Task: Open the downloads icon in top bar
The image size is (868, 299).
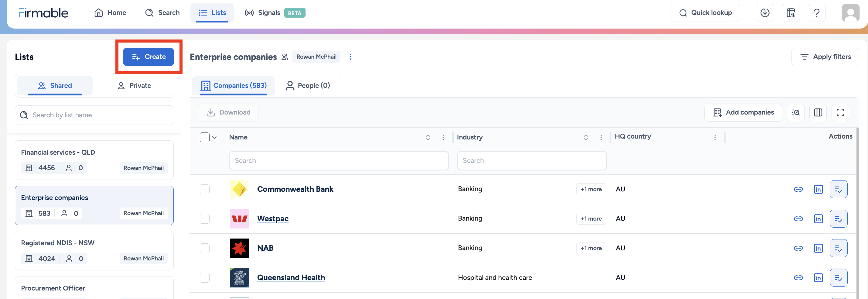Action: click(x=764, y=13)
